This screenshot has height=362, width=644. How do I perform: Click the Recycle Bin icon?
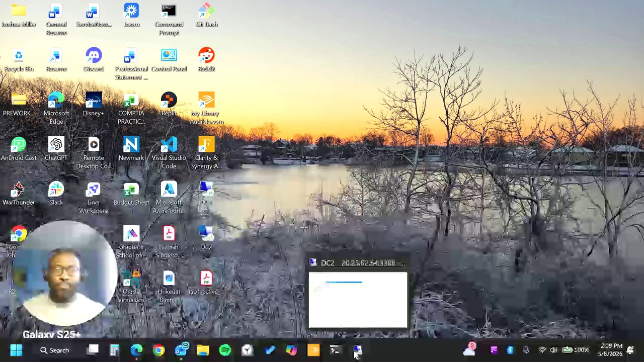19,60
